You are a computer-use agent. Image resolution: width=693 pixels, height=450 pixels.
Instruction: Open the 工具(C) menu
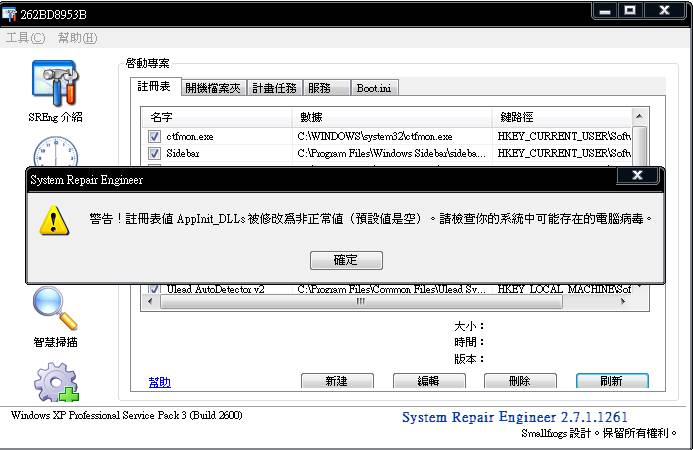coord(25,38)
